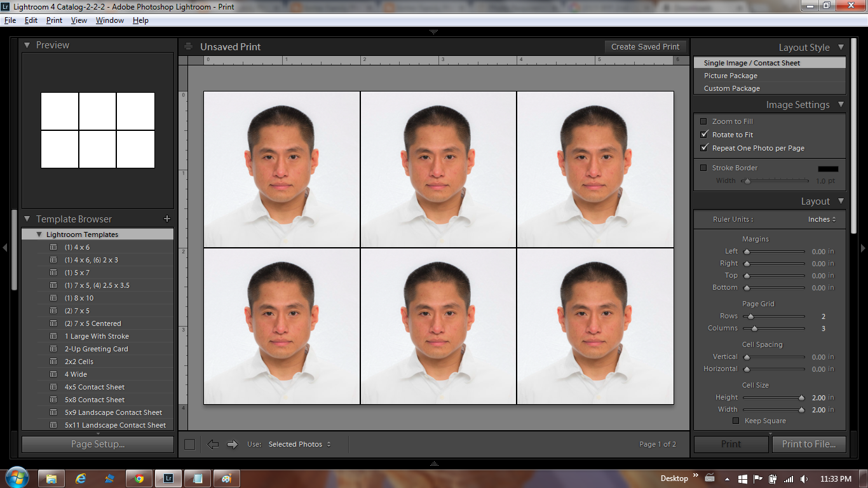Click the Stroke Border black color swatch
This screenshot has height=488, width=868.
(x=827, y=168)
